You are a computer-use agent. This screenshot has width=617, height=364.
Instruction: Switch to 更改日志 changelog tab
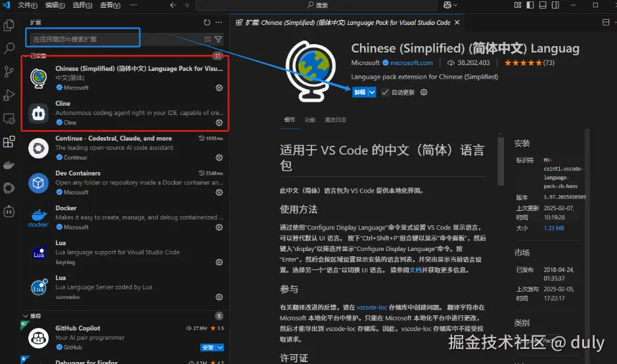335,120
